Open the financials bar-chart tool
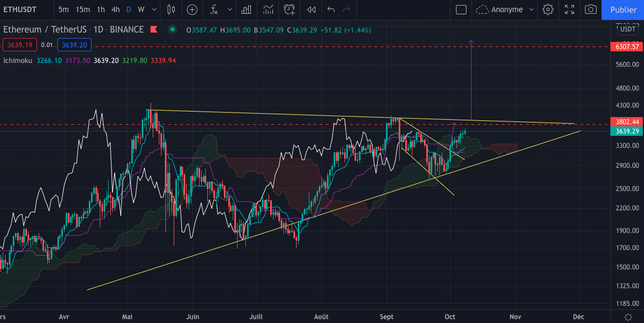Viewport: 644px width, 323px height. point(246,9)
